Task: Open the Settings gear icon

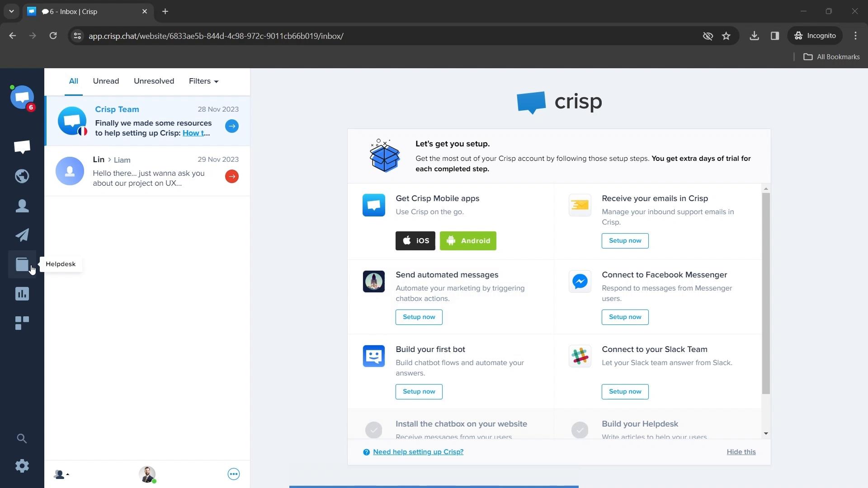Action: coord(22,465)
